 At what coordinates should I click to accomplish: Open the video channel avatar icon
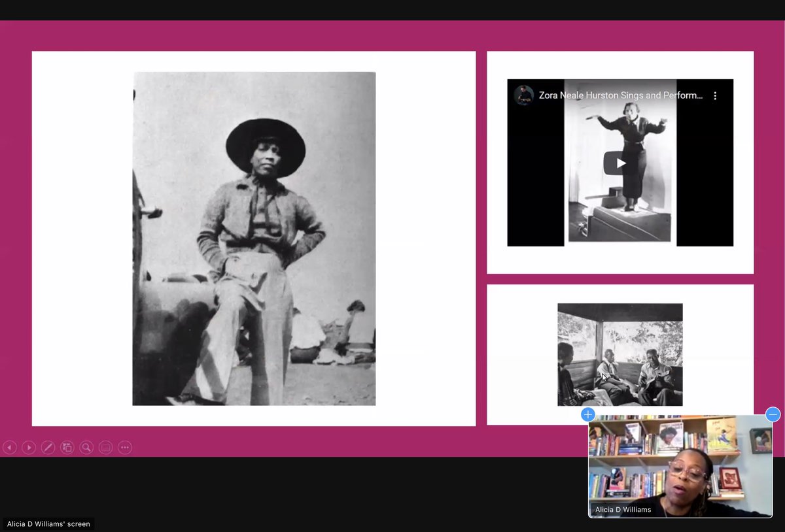523,95
